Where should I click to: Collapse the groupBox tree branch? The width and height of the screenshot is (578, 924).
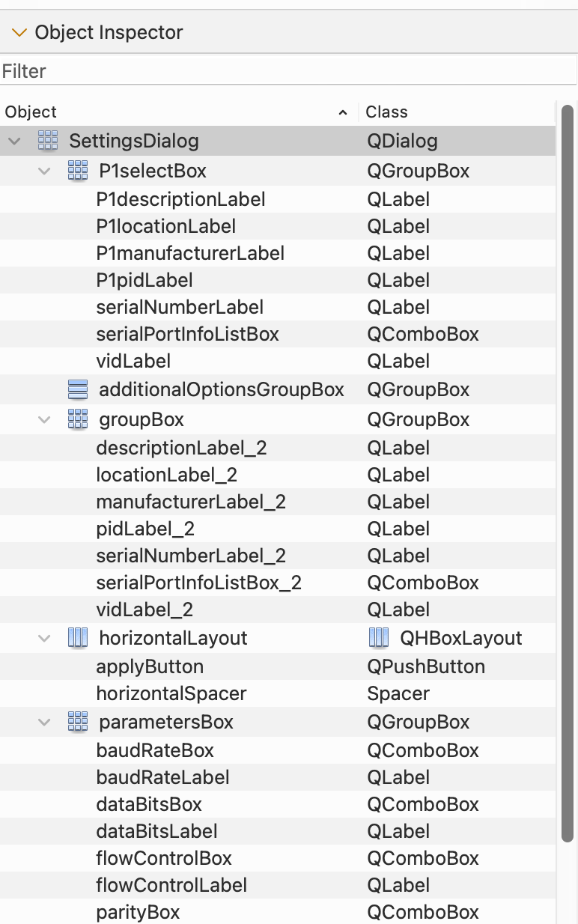[x=43, y=419]
